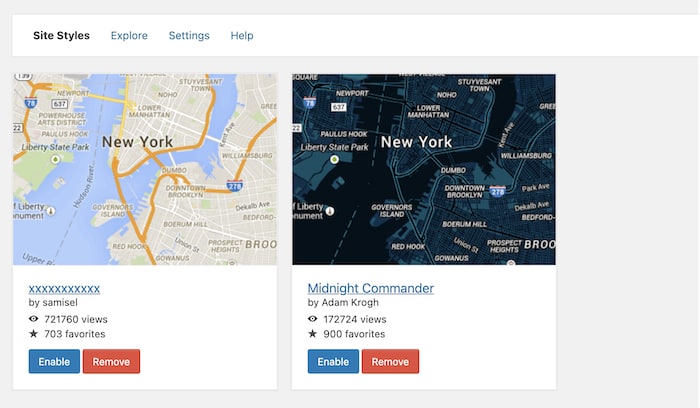Click the '721760 views' text
The width and height of the screenshot is (700, 408).
pyautogui.click(x=76, y=319)
